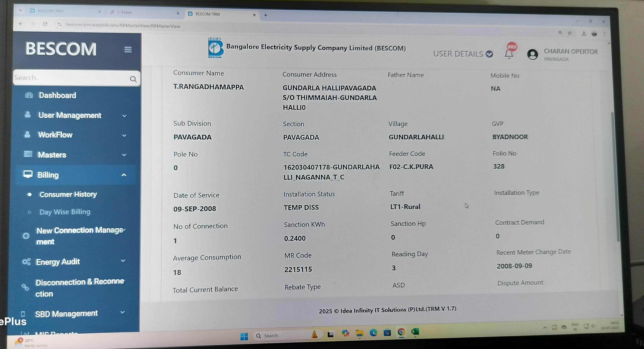Click the Masters list icon

click(x=28, y=154)
